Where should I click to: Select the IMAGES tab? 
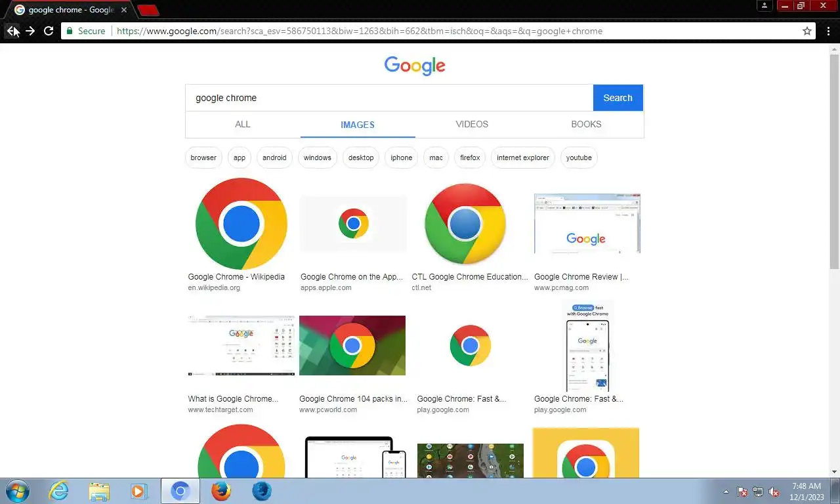pyautogui.click(x=358, y=125)
